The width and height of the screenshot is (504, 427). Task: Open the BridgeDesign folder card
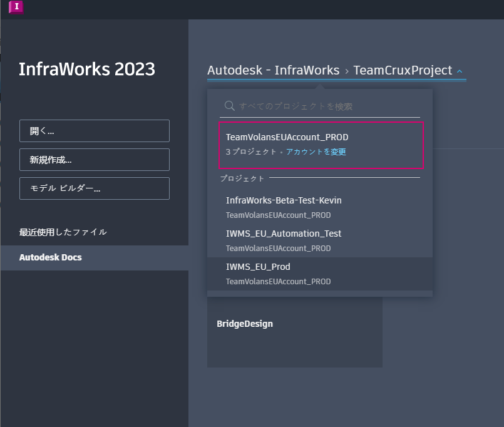[295, 332]
